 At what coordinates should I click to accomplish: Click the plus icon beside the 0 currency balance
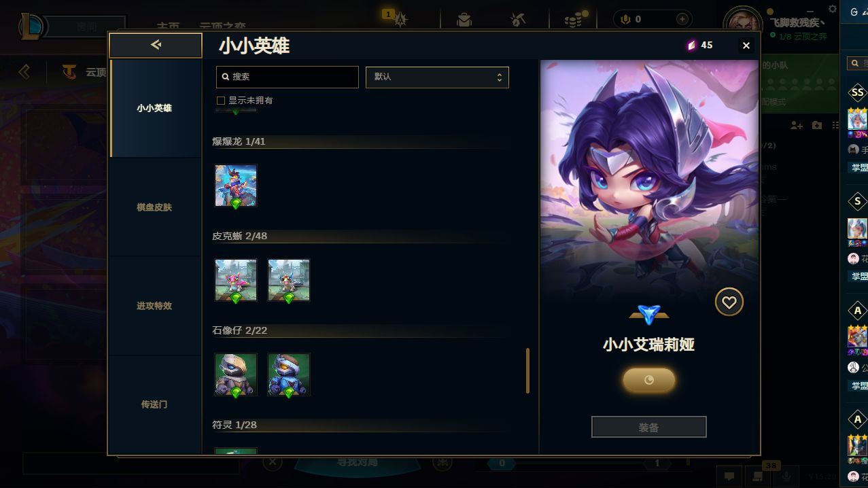coord(682,19)
